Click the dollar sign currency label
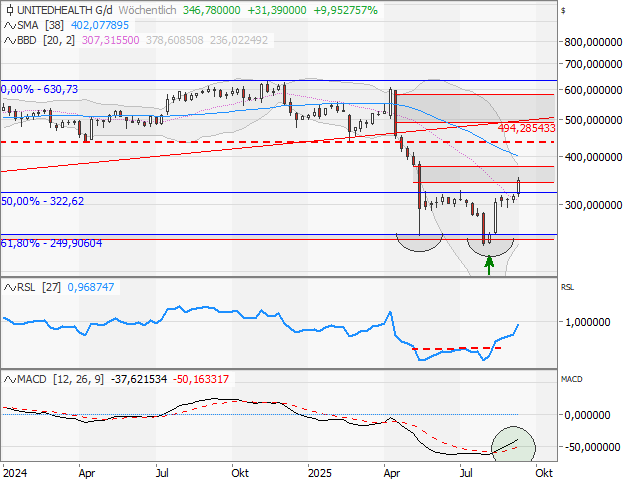The height and width of the screenshot is (480, 640). [563, 11]
